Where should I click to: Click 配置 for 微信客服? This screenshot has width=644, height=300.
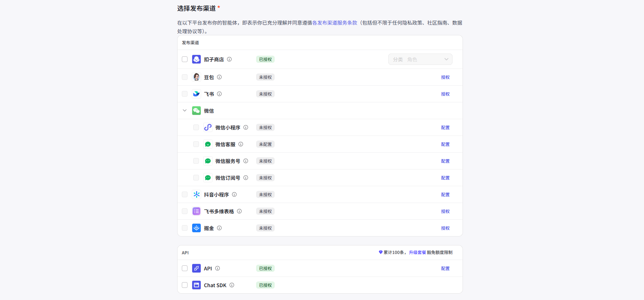click(445, 144)
